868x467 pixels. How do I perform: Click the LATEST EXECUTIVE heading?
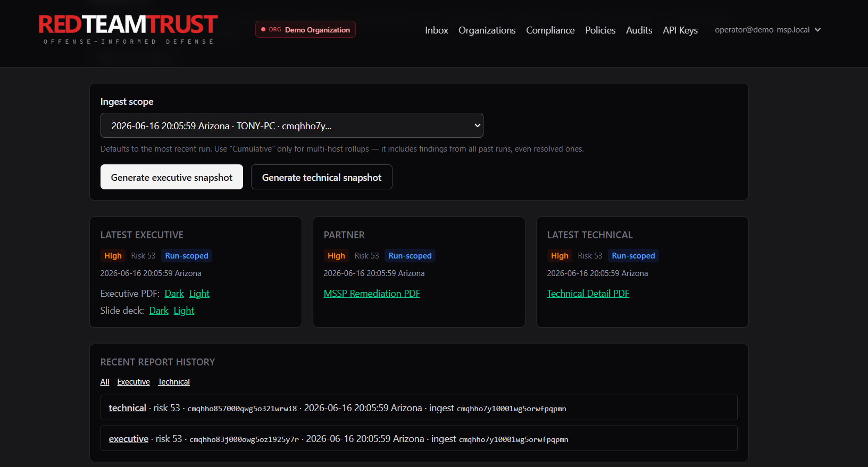click(141, 235)
